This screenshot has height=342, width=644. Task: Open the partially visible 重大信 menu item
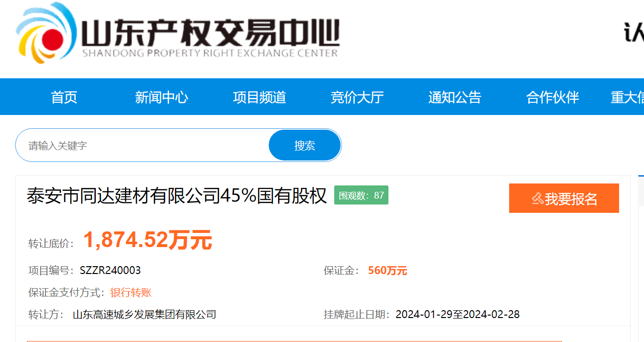click(x=627, y=97)
